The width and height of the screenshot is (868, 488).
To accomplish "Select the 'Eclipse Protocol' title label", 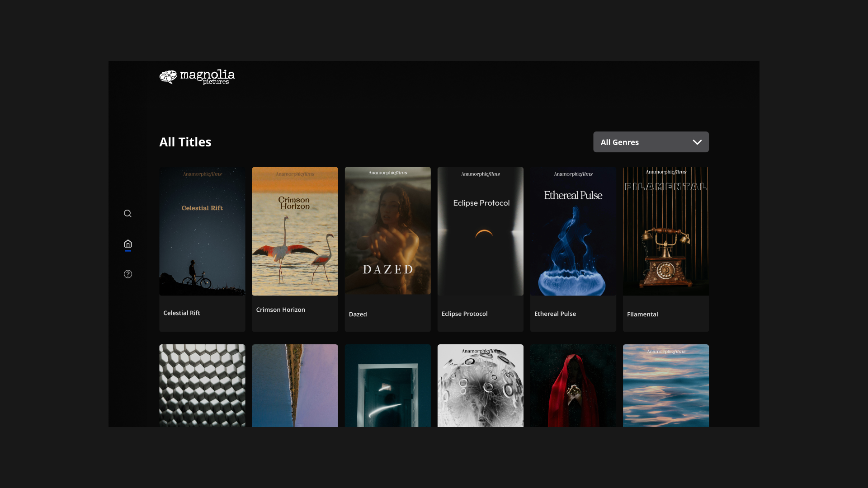I will tap(464, 314).
